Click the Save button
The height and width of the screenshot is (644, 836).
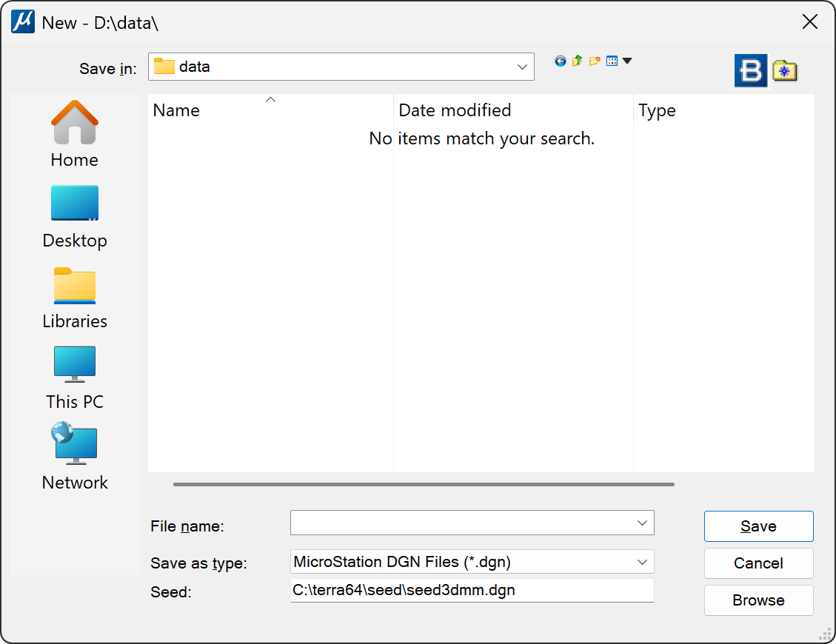coord(759,526)
